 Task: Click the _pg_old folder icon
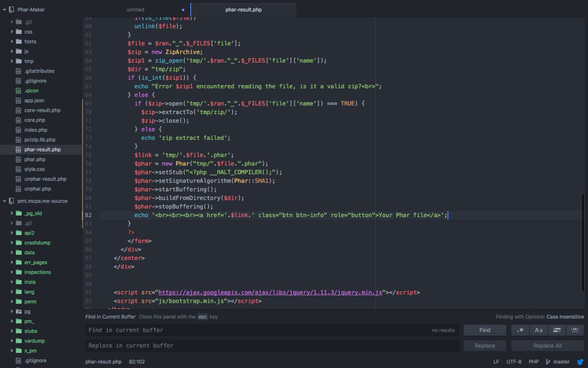point(19,213)
